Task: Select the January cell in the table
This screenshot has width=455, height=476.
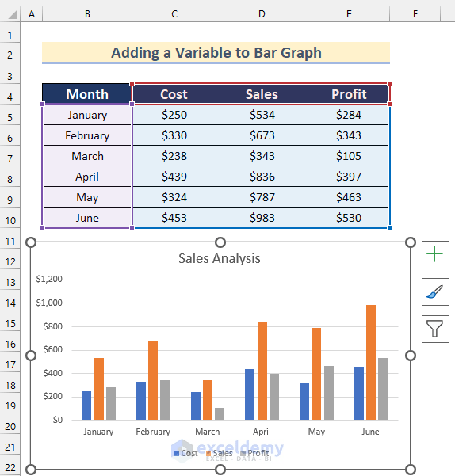Action: point(87,115)
